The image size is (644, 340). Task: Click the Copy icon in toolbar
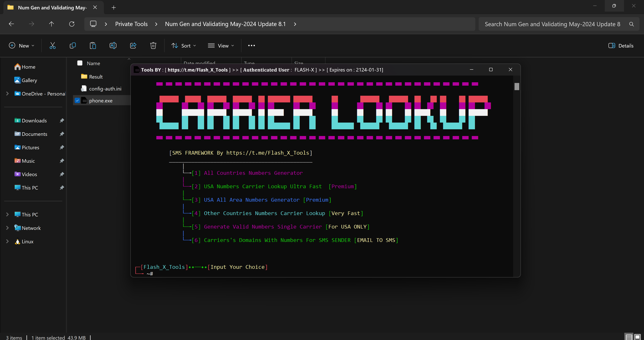[x=73, y=46]
